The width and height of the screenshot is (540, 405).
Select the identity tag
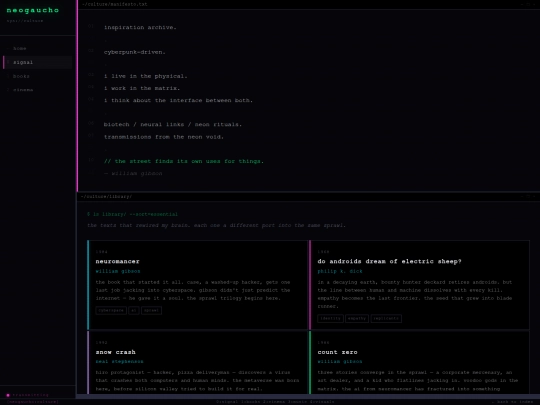click(330, 319)
